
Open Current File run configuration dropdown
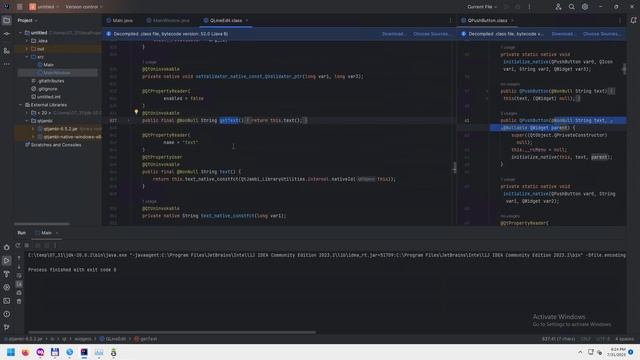coord(482,7)
